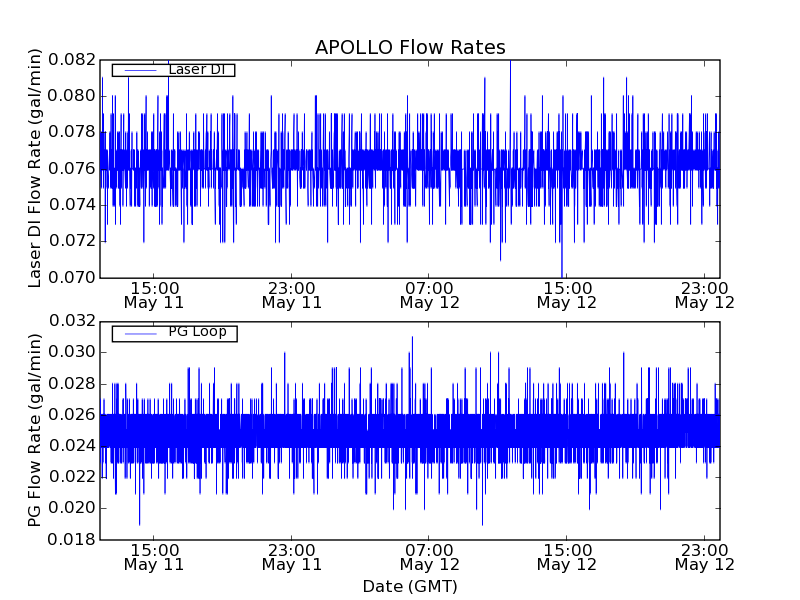Click first 15:00 May 11 tick under top plot
The height and width of the screenshot is (600, 800).
tap(153, 294)
